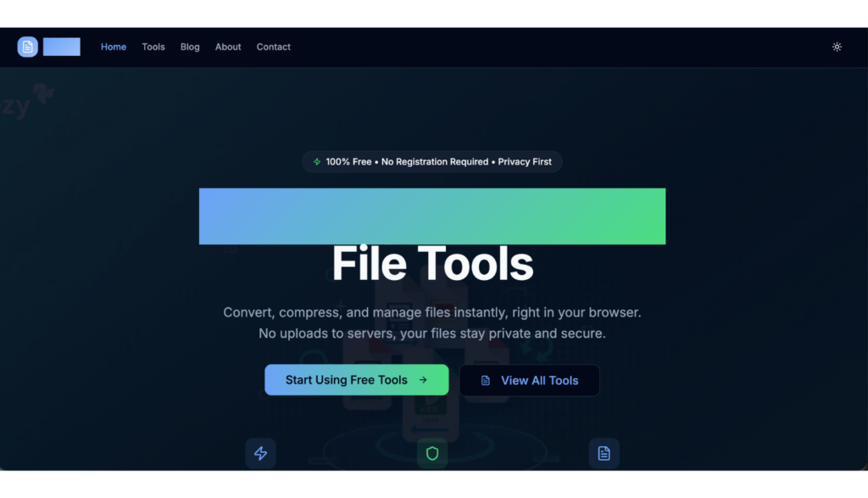Click the File Tools heading

pyautogui.click(x=432, y=264)
